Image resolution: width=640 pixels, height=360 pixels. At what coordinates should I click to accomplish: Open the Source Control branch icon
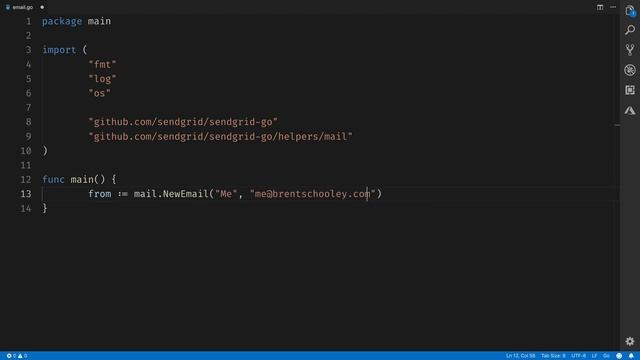pos(630,50)
